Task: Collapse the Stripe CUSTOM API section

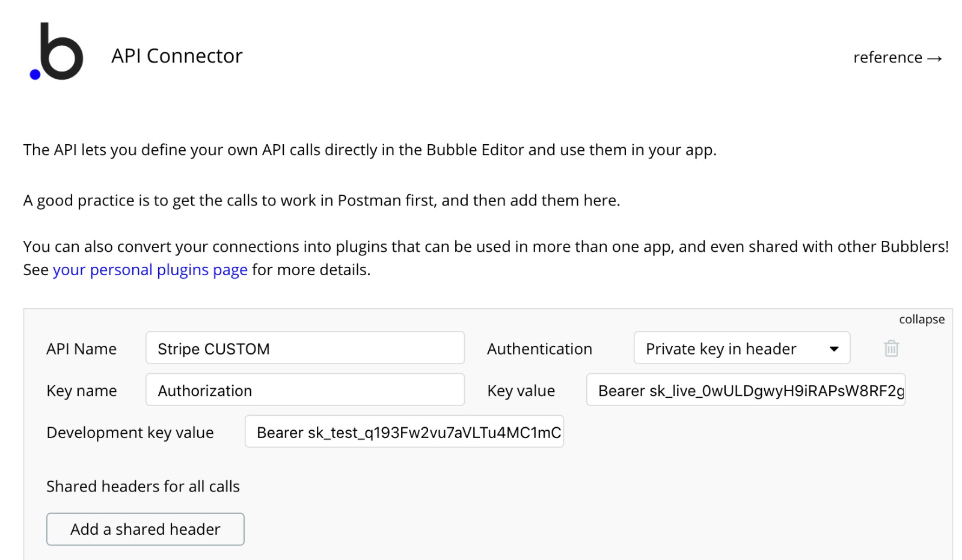Action: pos(922,319)
